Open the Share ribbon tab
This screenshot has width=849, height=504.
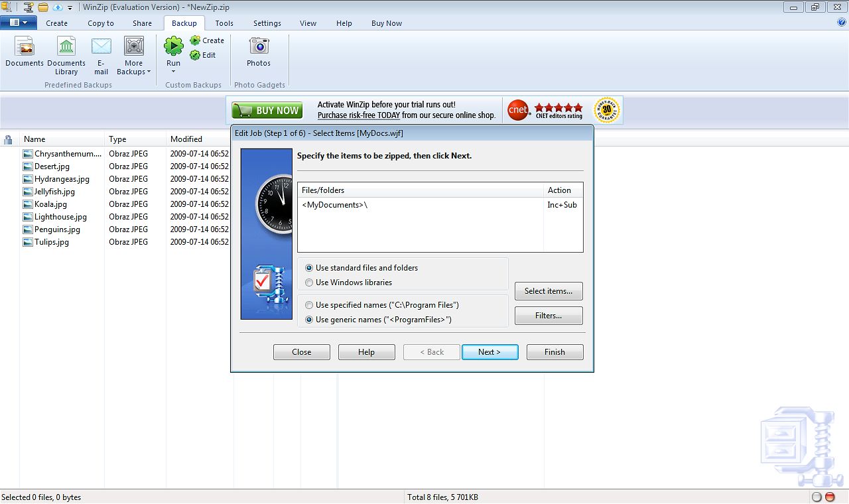point(142,23)
